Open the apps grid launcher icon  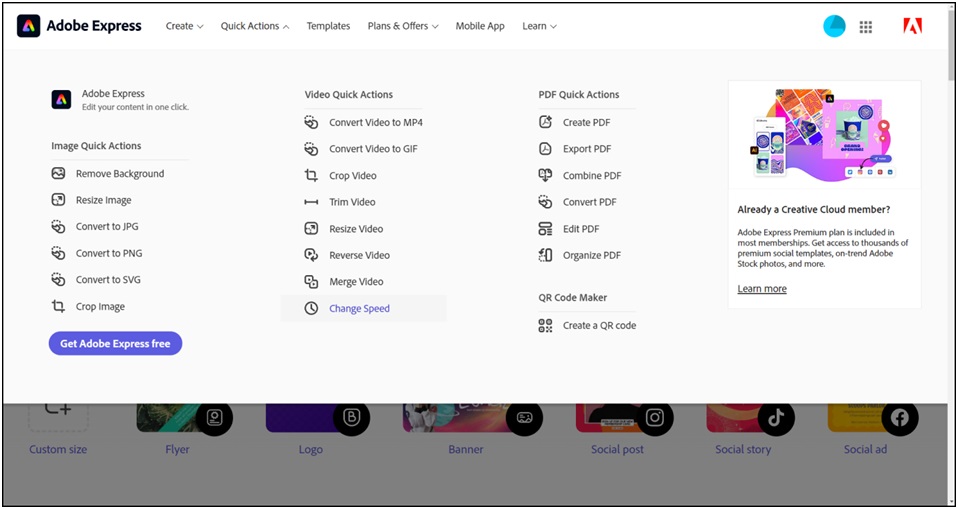pos(866,26)
